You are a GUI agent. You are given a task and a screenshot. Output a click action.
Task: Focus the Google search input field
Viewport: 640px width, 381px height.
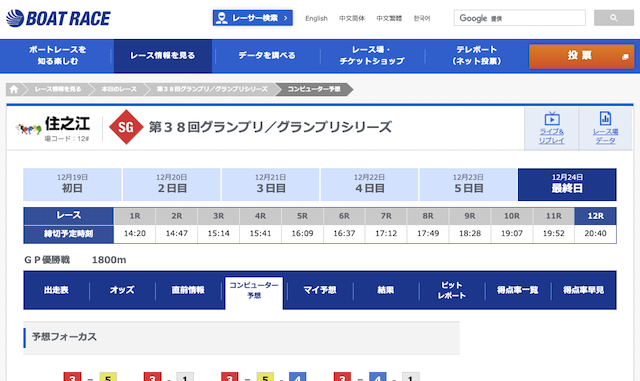[x=520, y=18]
